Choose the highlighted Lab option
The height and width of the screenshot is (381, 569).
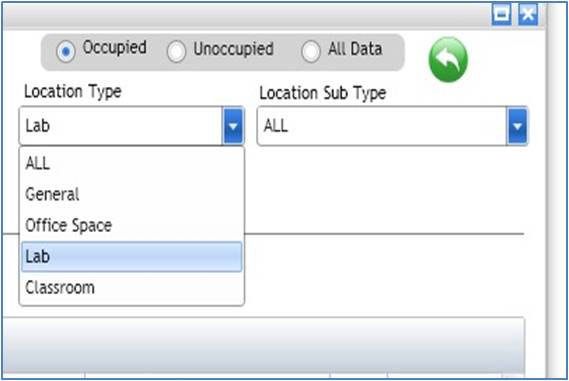coord(132,257)
